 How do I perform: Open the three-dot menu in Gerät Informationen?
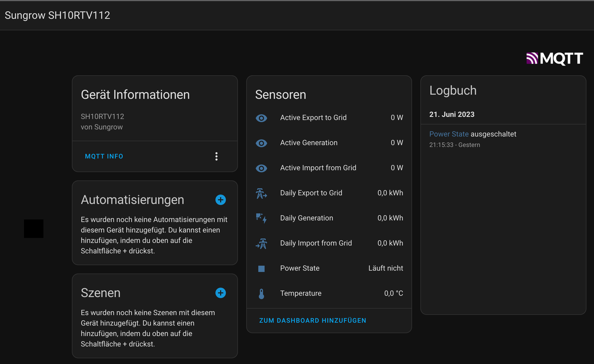coord(216,156)
